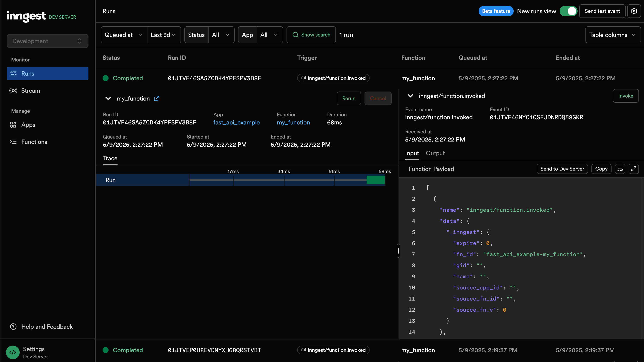This screenshot has width=644, height=362.
Task: Open Functions list from the sidebar
Action: [x=34, y=142]
